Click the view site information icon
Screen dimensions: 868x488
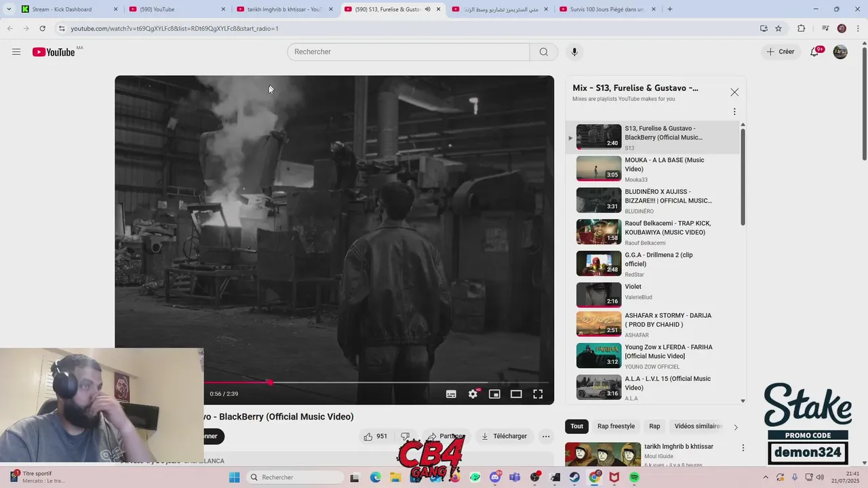[61, 28]
